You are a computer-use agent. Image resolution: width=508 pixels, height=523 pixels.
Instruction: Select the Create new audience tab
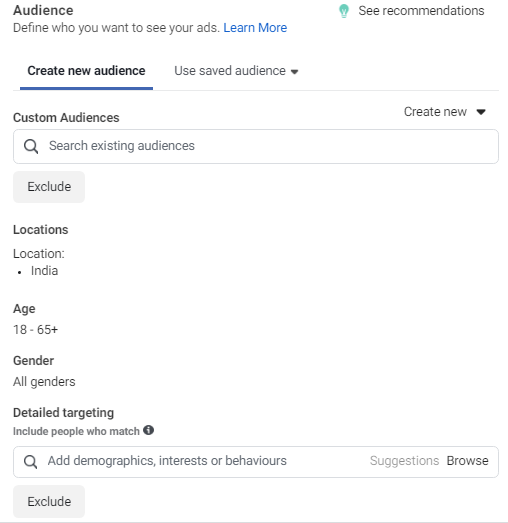[86, 71]
